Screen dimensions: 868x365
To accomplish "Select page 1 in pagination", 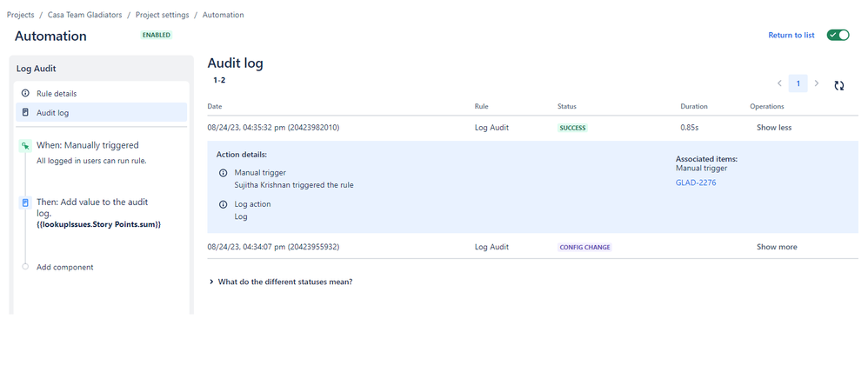I will 798,83.
